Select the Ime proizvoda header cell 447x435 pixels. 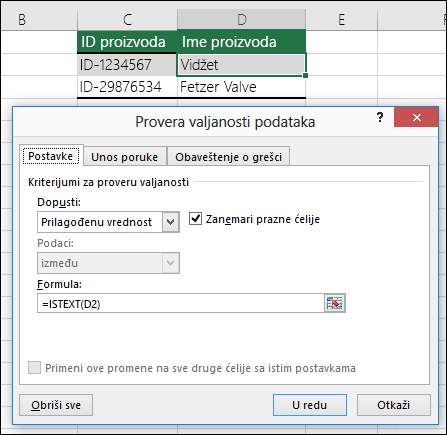pyautogui.click(x=242, y=42)
